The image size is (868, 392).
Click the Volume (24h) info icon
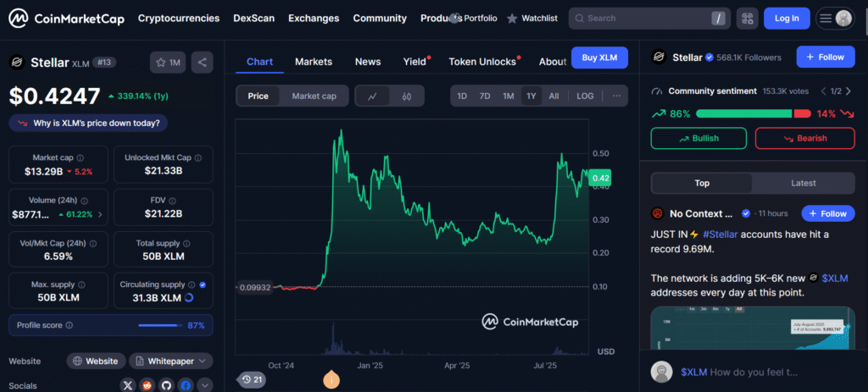(84, 201)
